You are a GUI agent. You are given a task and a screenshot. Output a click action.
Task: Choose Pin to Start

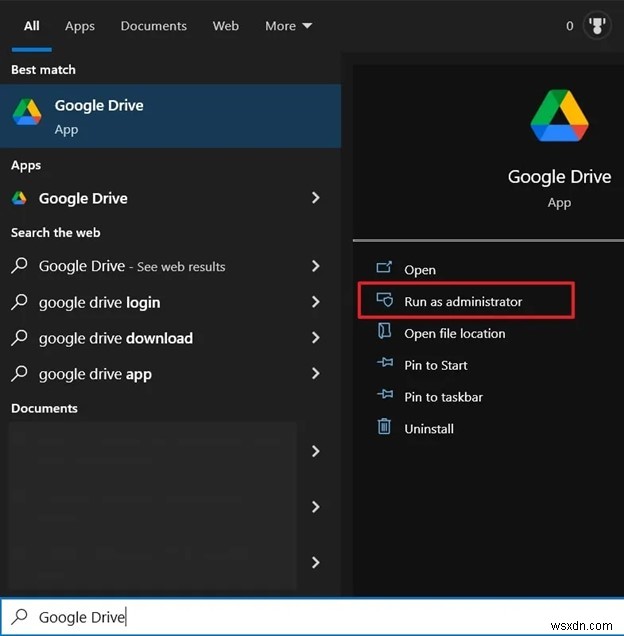pos(436,365)
